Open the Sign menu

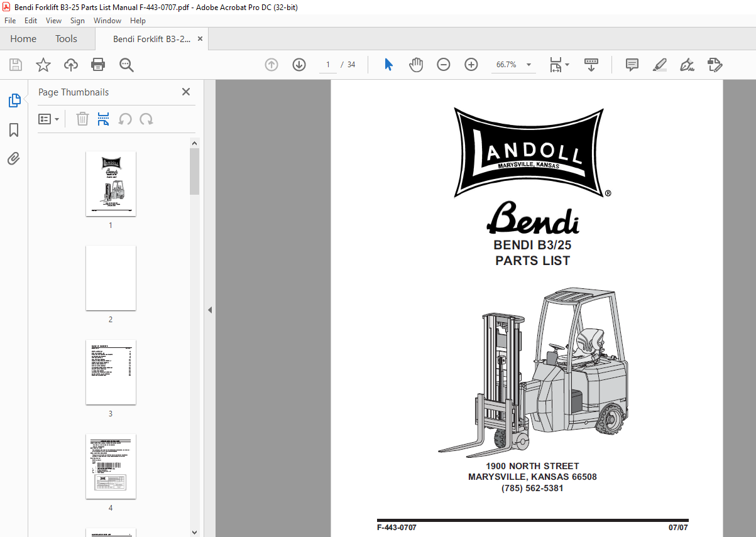click(x=77, y=21)
